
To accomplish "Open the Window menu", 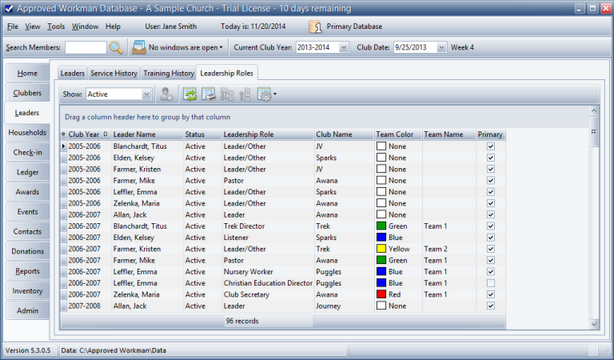I will tap(85, 27).
